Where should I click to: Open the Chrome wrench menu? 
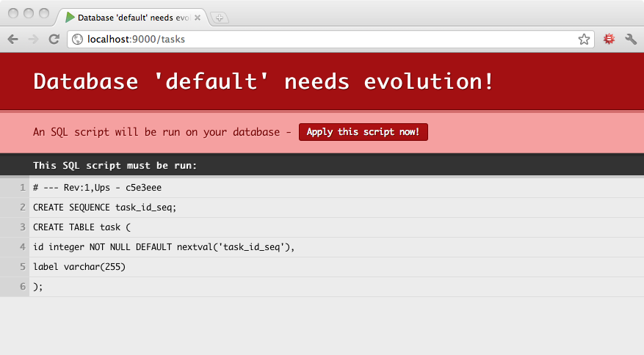click(x=630, y=40)
